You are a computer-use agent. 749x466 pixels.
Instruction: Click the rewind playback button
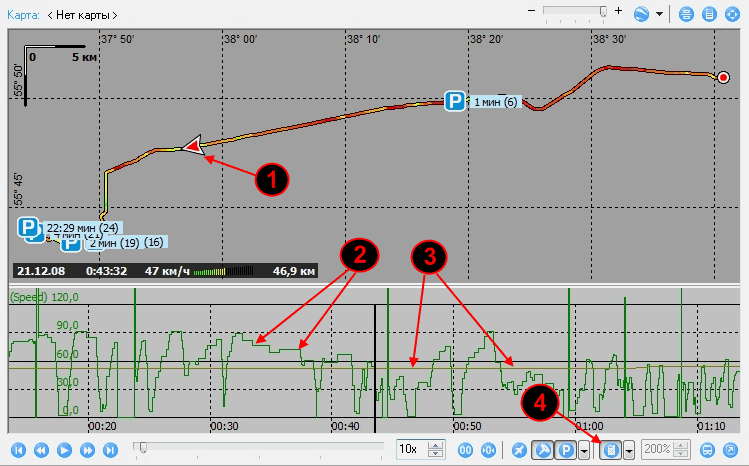point(40,450)
